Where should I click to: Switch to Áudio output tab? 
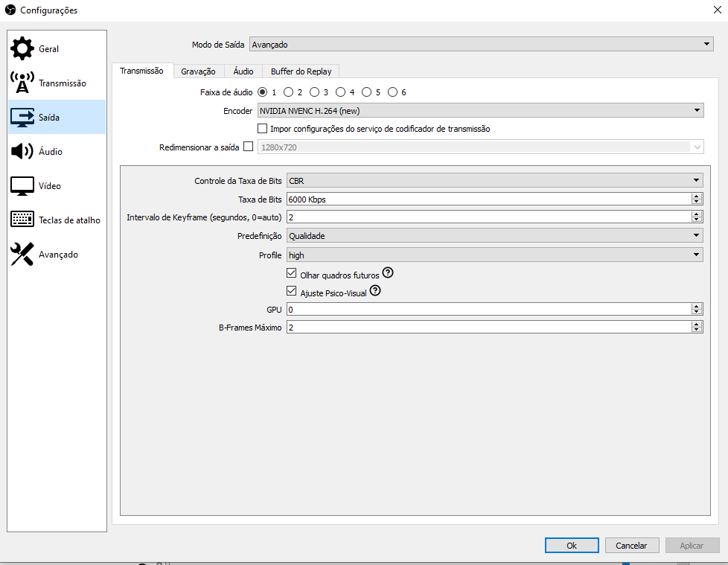pos(243,71)
